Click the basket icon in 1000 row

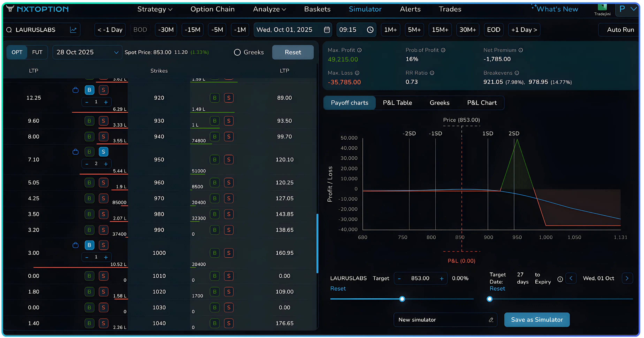point(75,245)
